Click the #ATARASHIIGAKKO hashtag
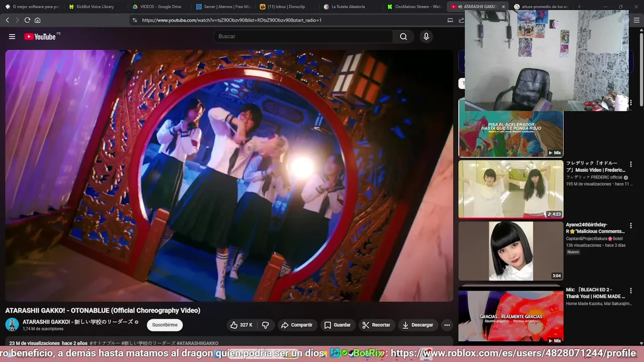 197,343
